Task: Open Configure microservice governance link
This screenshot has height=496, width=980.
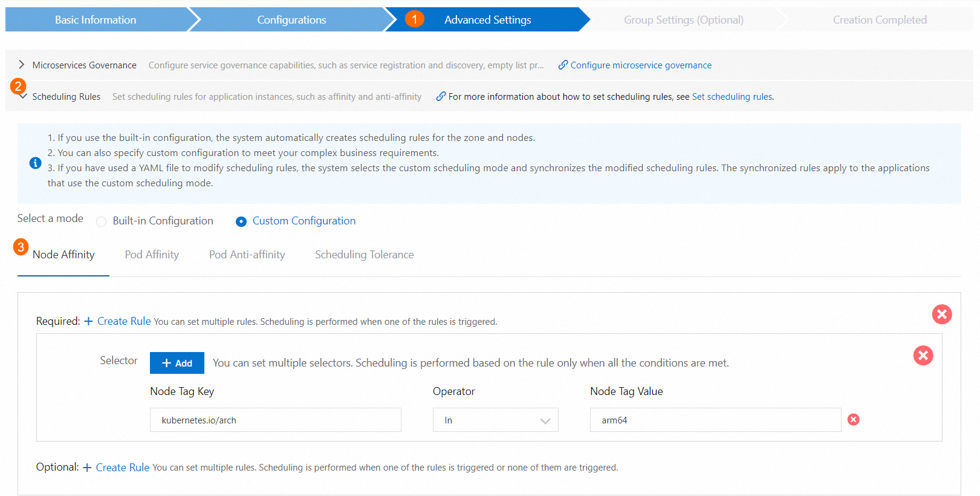Action: coord(641,65)
